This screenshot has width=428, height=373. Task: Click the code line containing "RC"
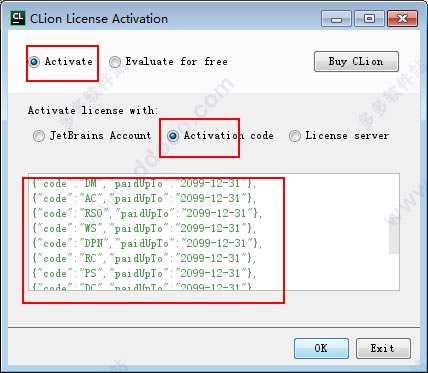[144, 259]
